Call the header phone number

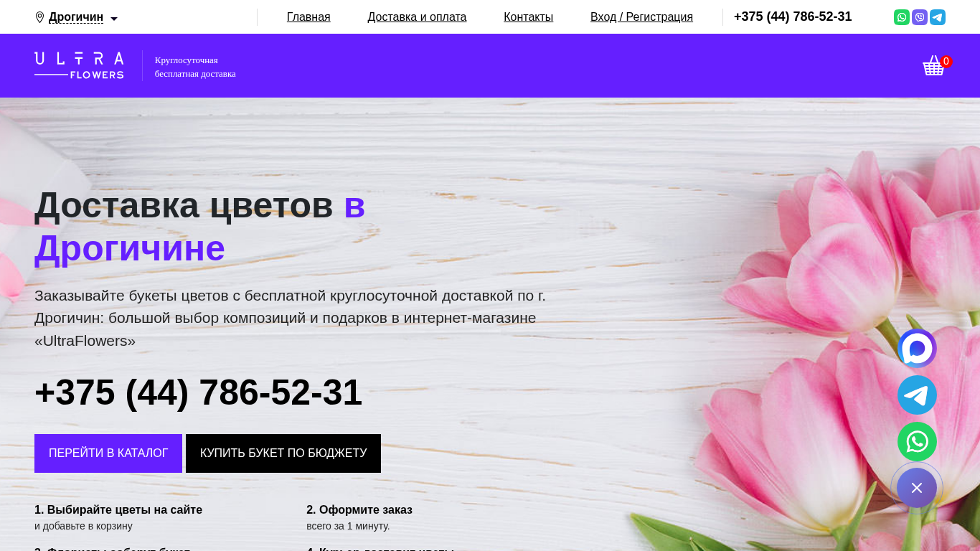tap(793, 17)
